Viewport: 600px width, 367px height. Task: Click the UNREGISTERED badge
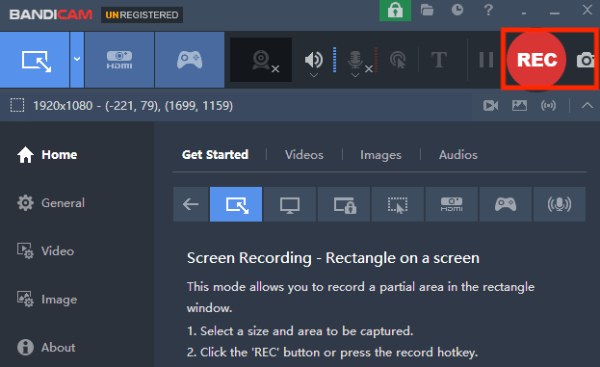[142, 15]
